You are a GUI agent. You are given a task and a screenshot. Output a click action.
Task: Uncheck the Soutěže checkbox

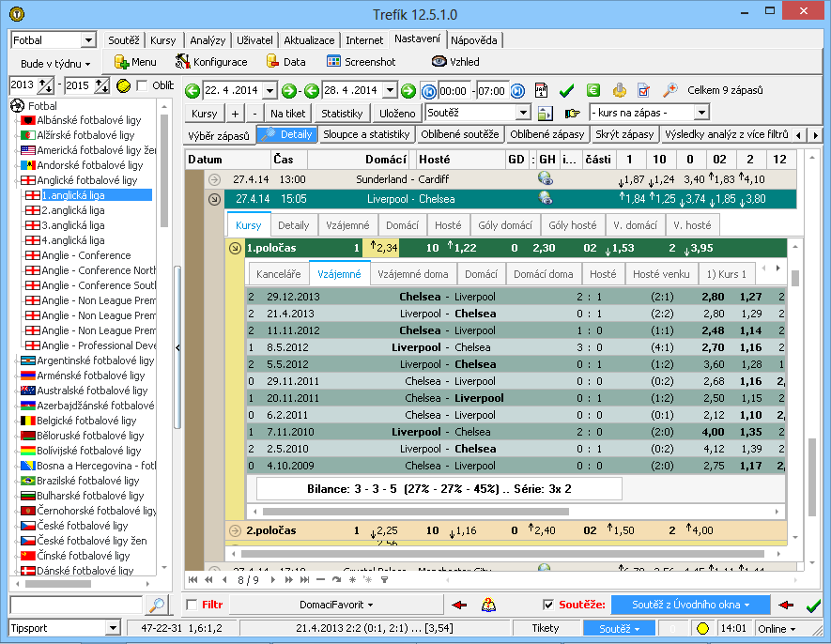(x=548, y=605)
